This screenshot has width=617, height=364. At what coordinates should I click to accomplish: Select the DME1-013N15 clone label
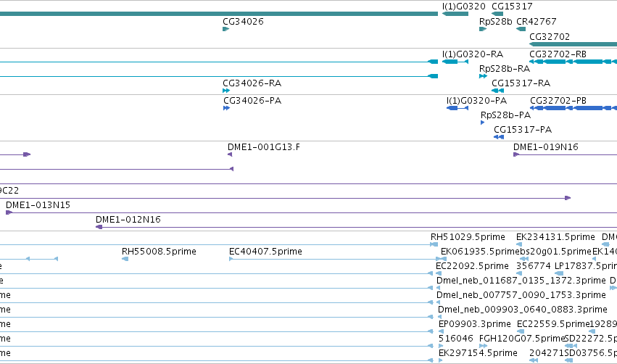tap(38, 205)
